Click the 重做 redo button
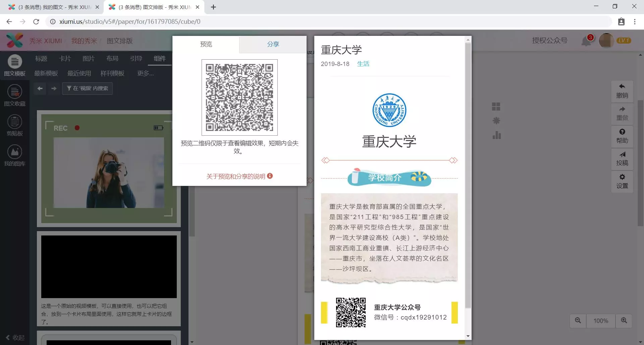The image size is (644, 345). click(622, 114)
